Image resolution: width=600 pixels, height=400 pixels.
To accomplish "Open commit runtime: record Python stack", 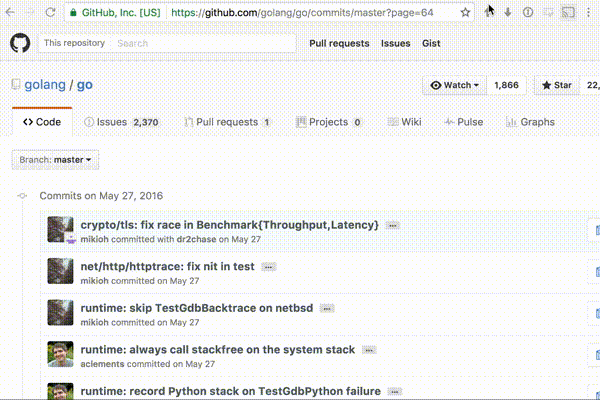I will [x=230, y=391].
